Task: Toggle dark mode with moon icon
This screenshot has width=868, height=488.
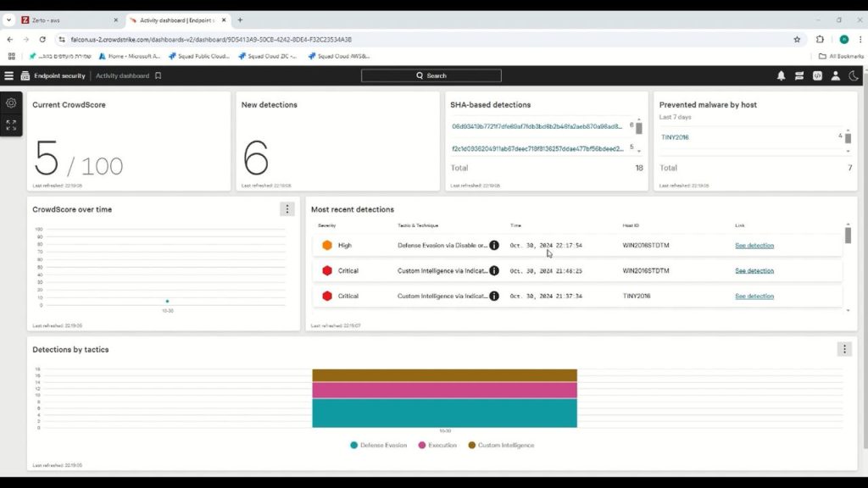Action: (854, 75)
